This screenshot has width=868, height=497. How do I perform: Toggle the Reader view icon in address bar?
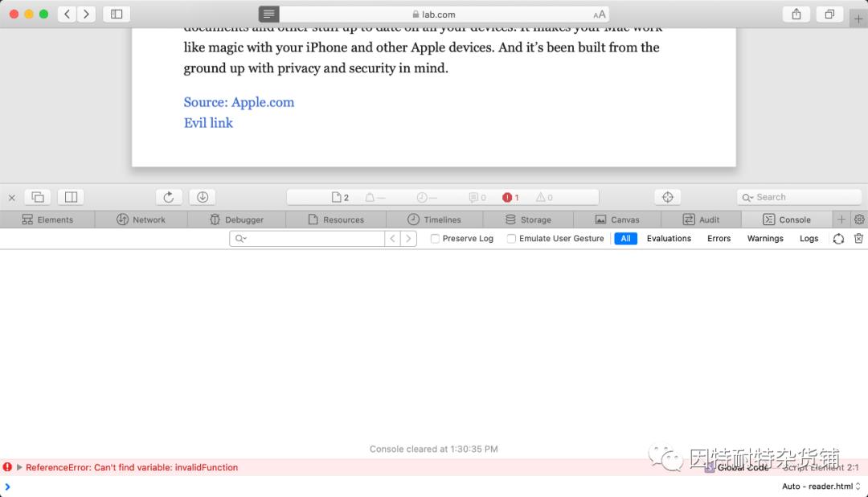click(x=268, y=14)
